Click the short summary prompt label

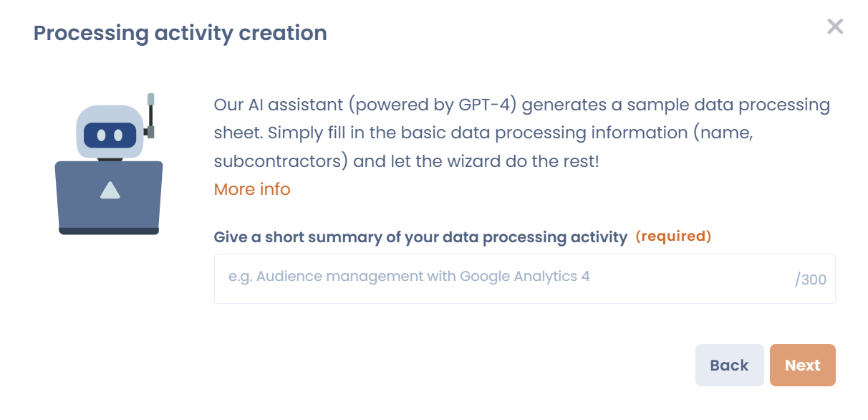[420, 236]
